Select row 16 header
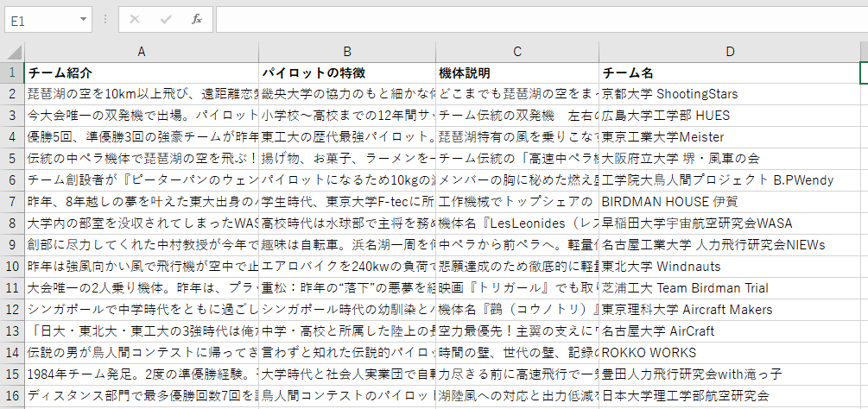Screen dimensions: 868x409 [x=12, y=396]
